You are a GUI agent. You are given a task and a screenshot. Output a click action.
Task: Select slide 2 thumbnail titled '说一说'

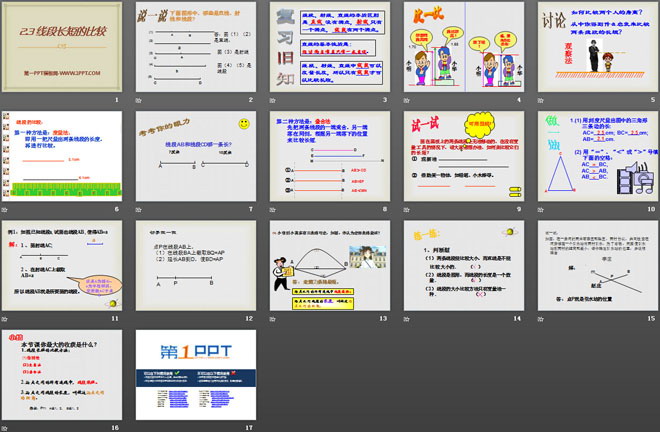[196, 47]
